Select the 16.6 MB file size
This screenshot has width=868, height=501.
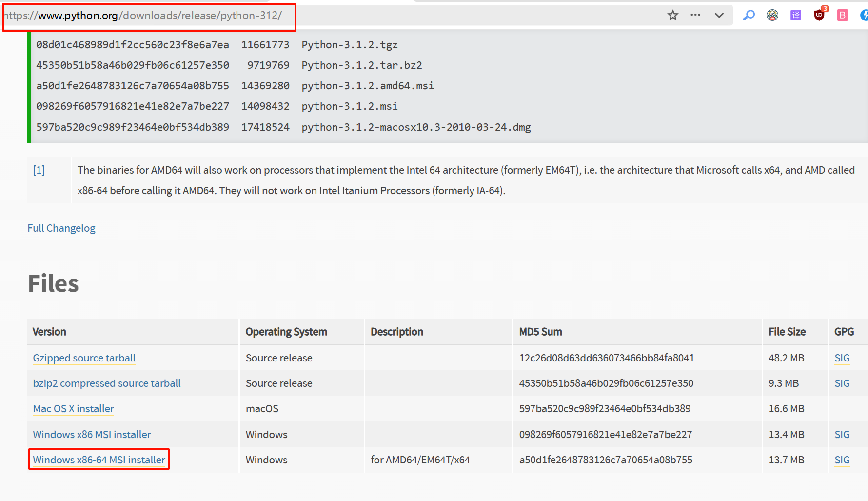click(787, 409)
